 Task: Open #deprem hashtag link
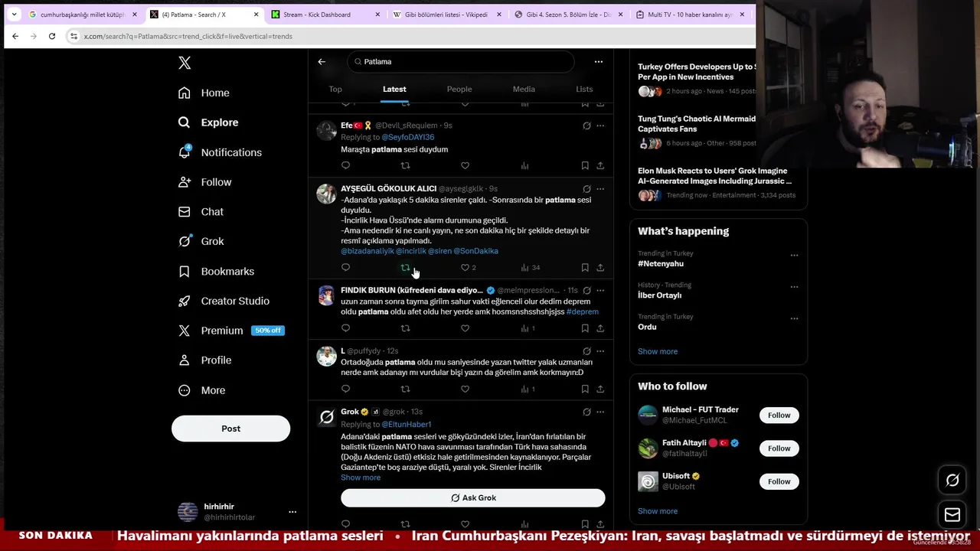point(582,311)
